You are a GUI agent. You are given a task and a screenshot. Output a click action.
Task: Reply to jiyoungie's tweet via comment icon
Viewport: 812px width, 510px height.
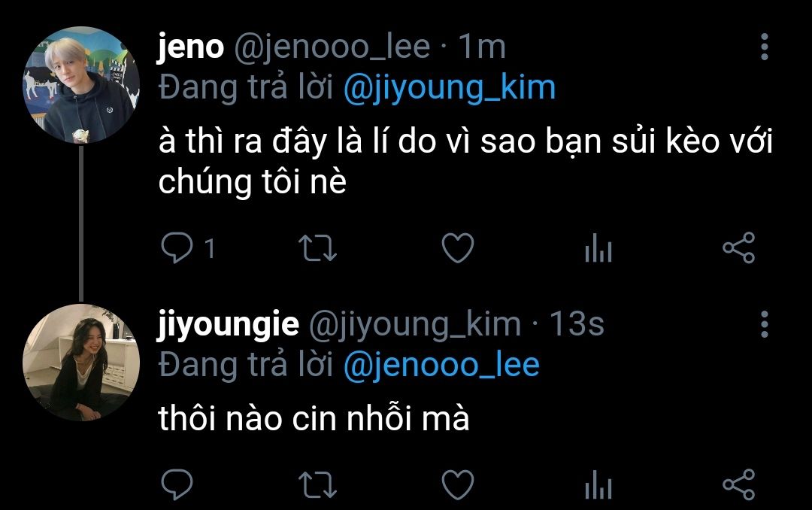coord(177,484)
